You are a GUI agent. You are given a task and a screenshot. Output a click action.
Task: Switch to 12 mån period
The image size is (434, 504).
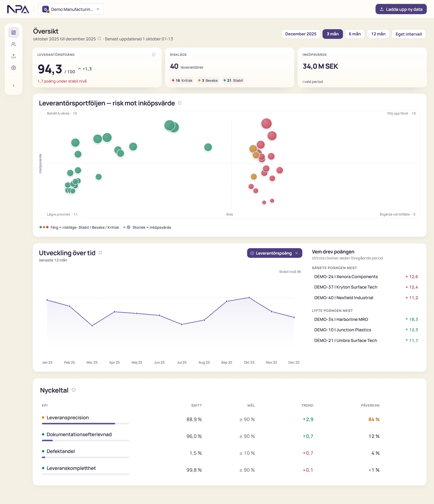(378, 34)
